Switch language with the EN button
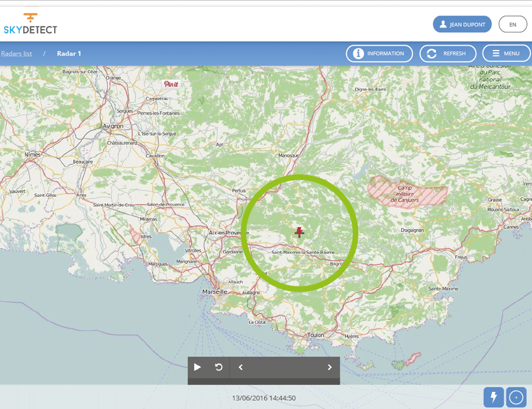 (x=512, y=24)
